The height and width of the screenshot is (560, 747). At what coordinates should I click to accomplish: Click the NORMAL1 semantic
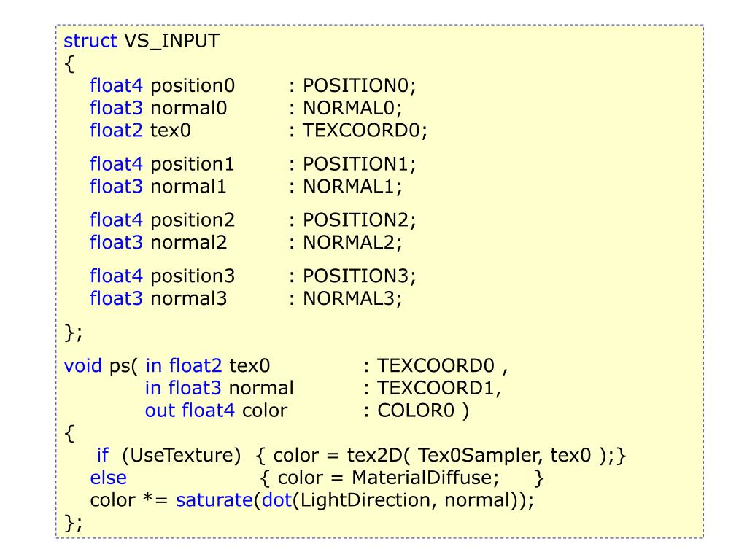(349, 187)
